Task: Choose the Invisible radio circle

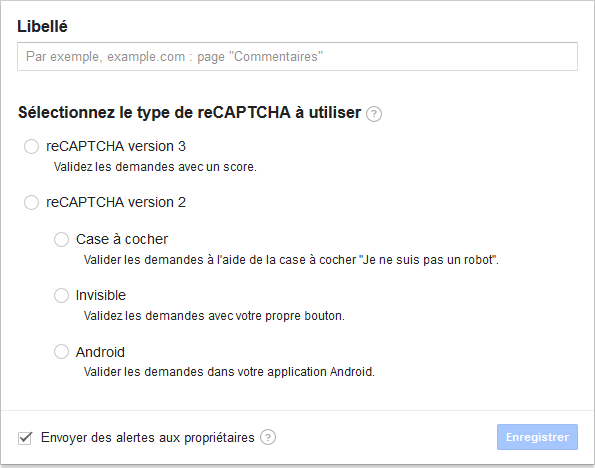Action: tap(61, 295)
